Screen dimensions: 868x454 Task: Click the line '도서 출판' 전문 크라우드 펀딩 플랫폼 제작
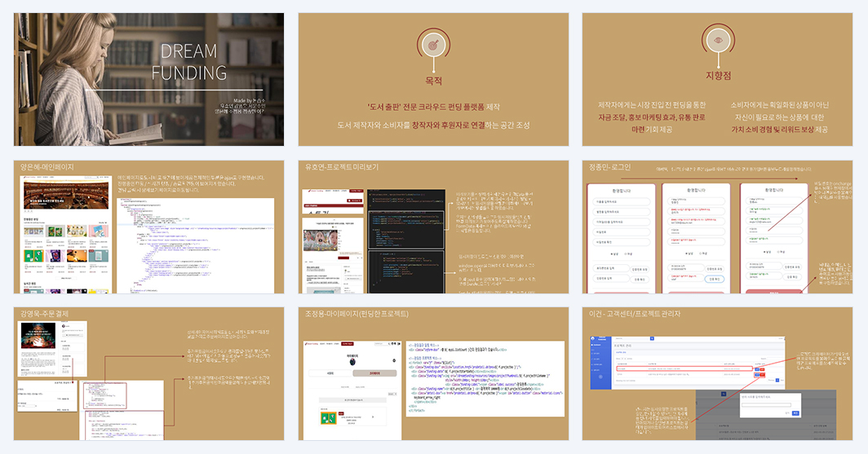pos(433,107)
